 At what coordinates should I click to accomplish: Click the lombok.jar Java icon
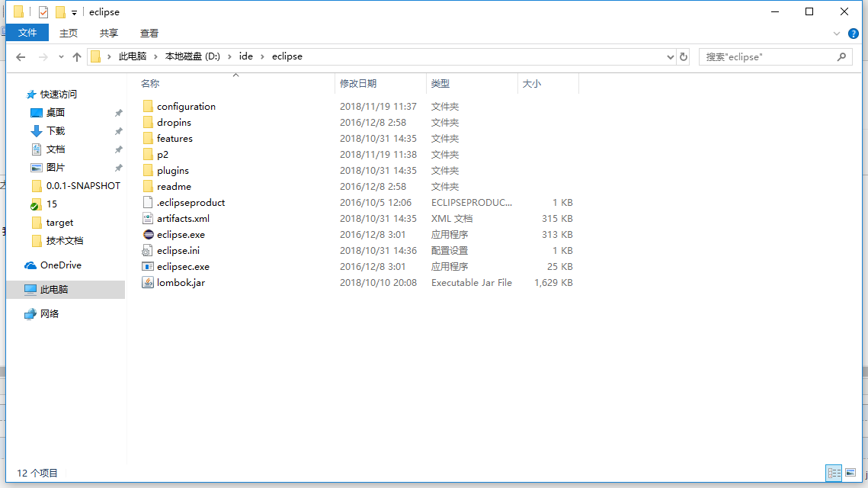point(148,282)
